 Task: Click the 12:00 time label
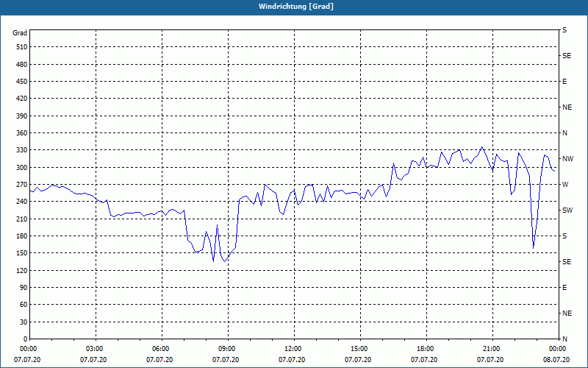pyautogui.click(x=294, y=349)
